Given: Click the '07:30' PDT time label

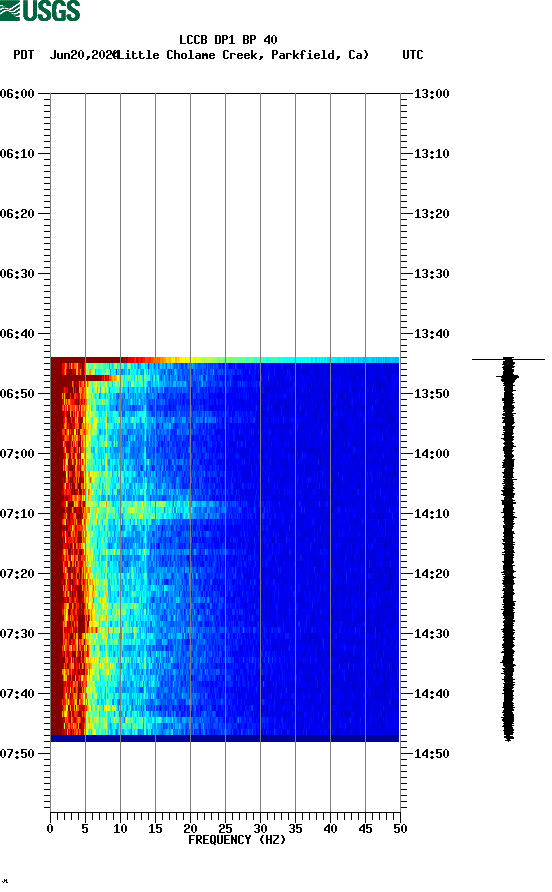Looking at the screenshot, I should tap(17, 634).
